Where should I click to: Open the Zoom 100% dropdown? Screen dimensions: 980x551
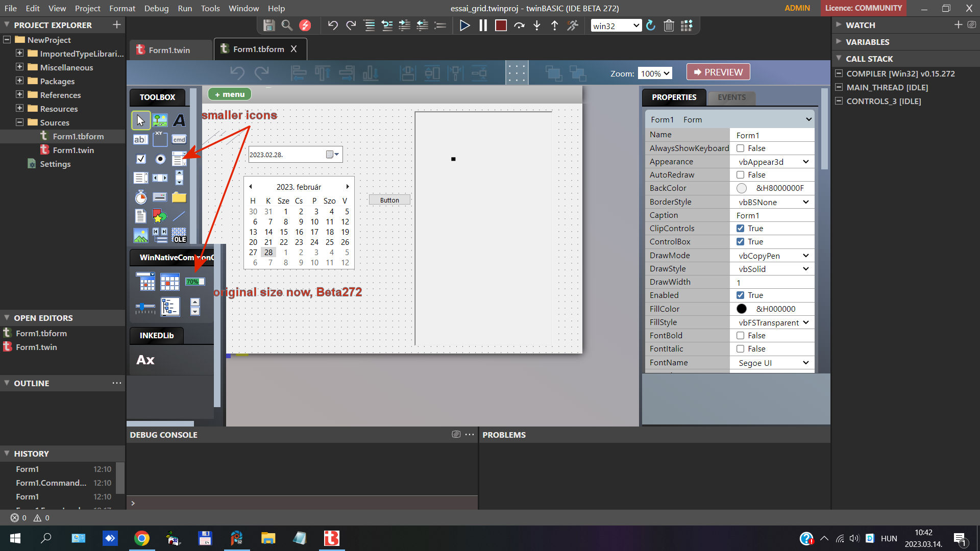(x=655, y=73)
